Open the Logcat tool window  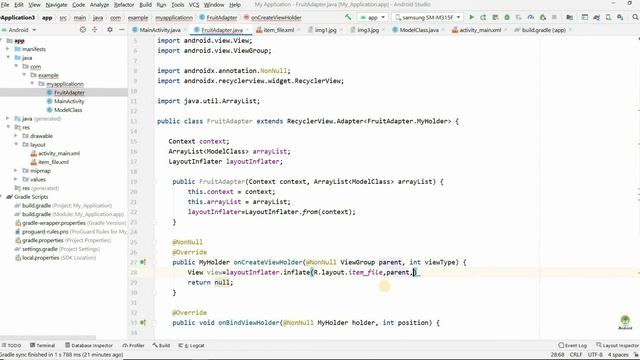click(x=191, y=345)
